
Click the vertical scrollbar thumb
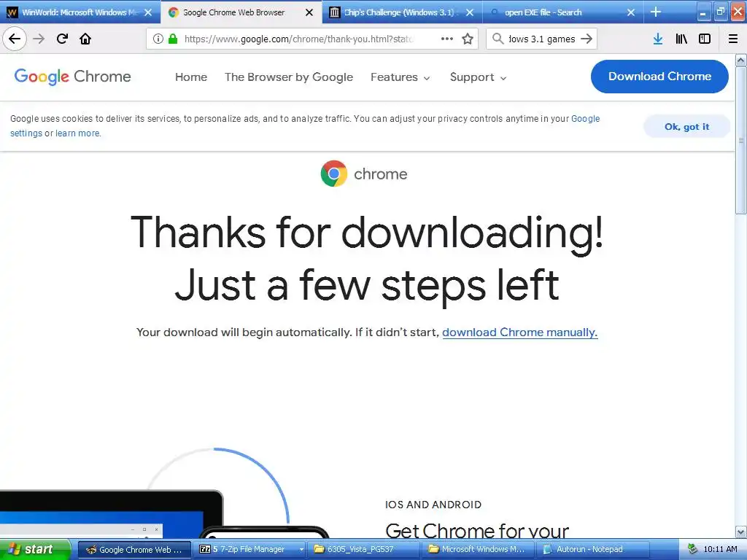pyautogui.click(x=741, y=141)
